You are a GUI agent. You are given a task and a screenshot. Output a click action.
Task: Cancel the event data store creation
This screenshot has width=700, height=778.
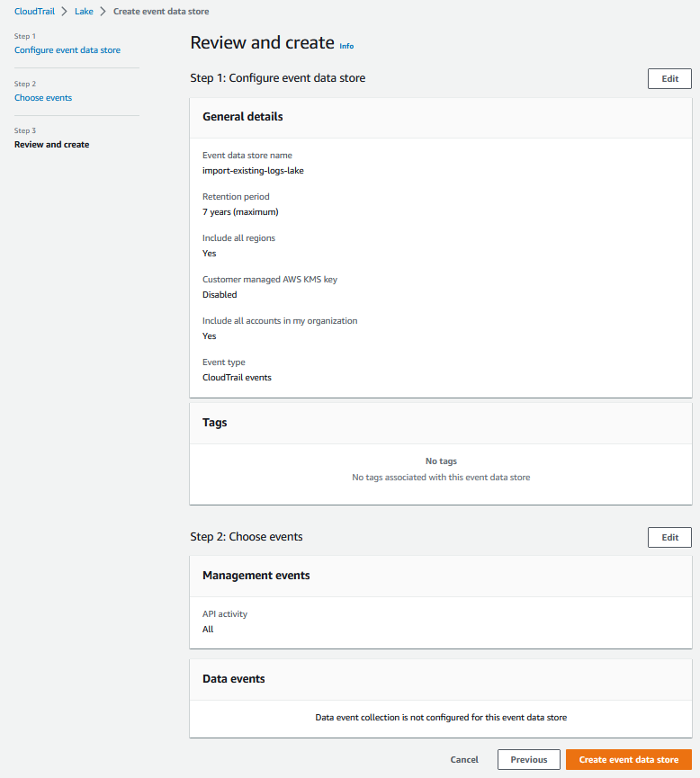click(x=464, y=759)
